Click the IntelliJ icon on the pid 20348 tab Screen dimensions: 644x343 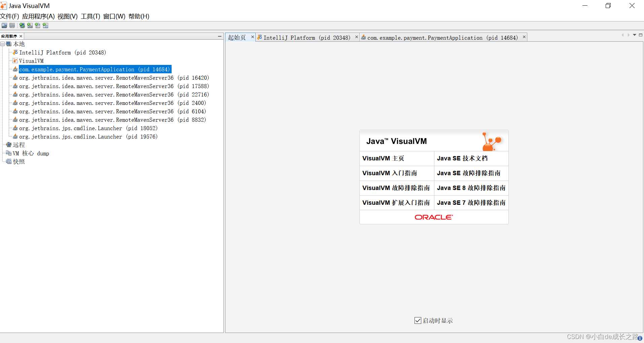[x=259, y=37]
